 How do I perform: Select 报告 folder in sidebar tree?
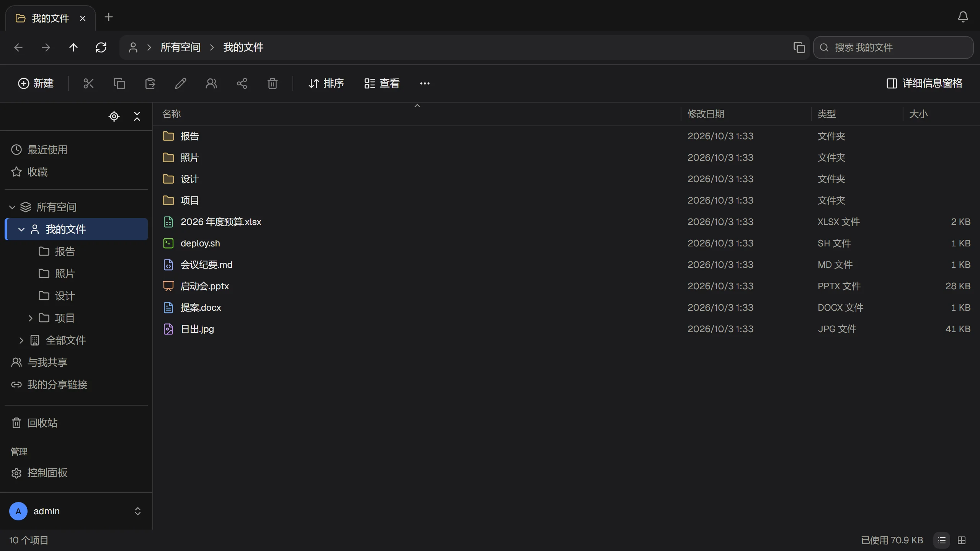pyautogui.click(x=76, y=252)
